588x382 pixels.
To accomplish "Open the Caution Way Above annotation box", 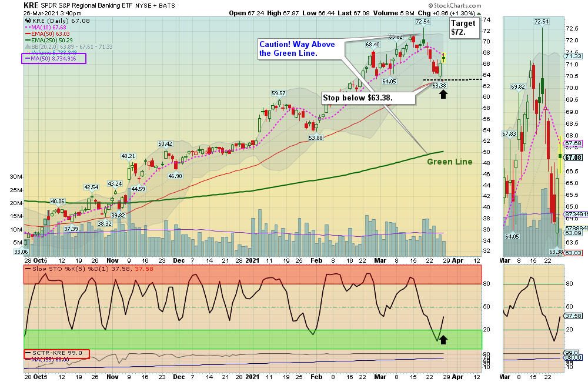I will (299, 49).
